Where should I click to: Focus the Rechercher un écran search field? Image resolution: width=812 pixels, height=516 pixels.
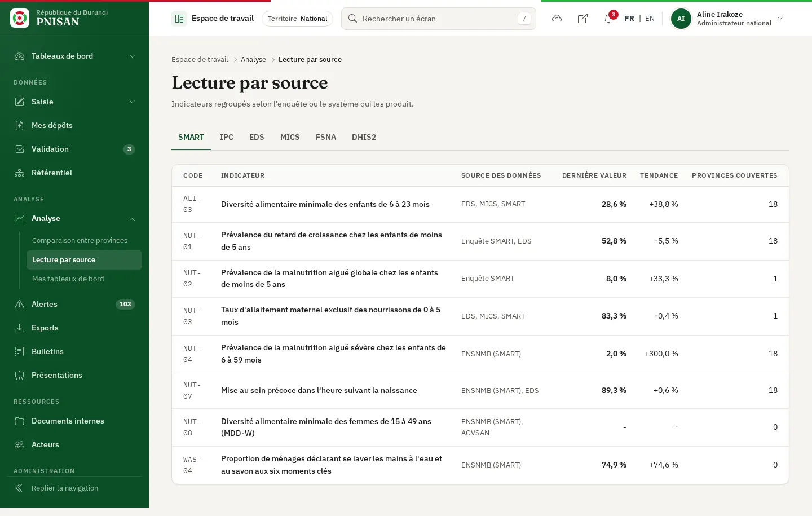tap(439, 19)
